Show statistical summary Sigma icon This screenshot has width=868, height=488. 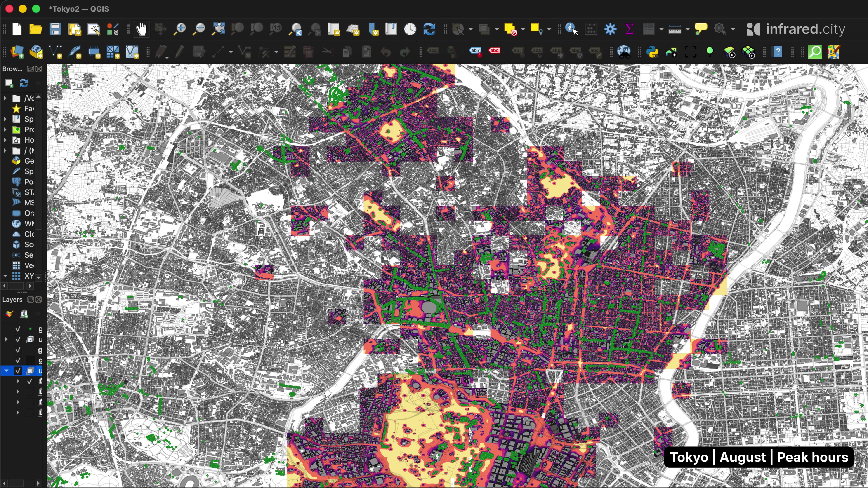coord(629,29)
